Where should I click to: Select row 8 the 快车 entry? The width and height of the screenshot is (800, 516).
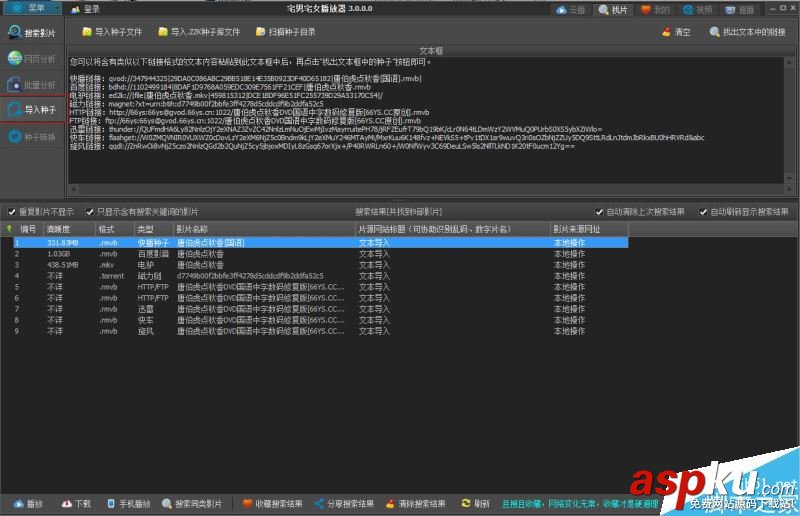click(x=320, y=321)
